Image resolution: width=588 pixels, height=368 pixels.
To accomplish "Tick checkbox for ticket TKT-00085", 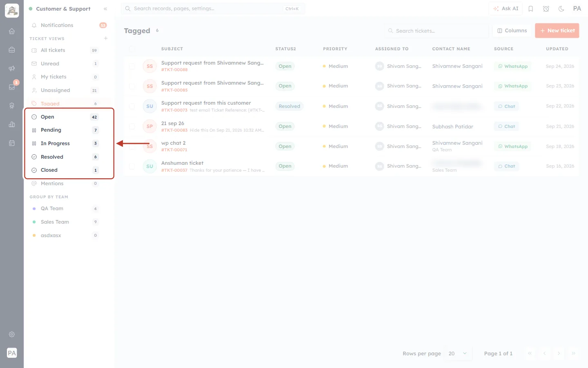I will click(132, 86).
